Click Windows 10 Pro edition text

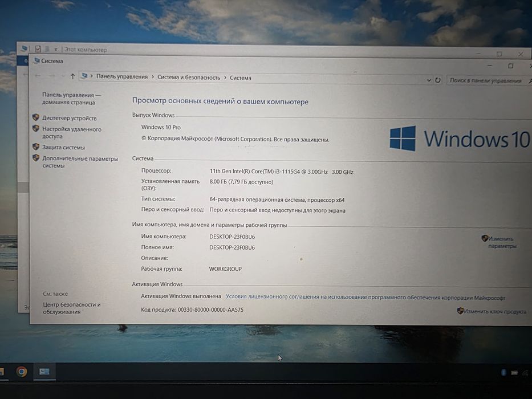(161, 127)
